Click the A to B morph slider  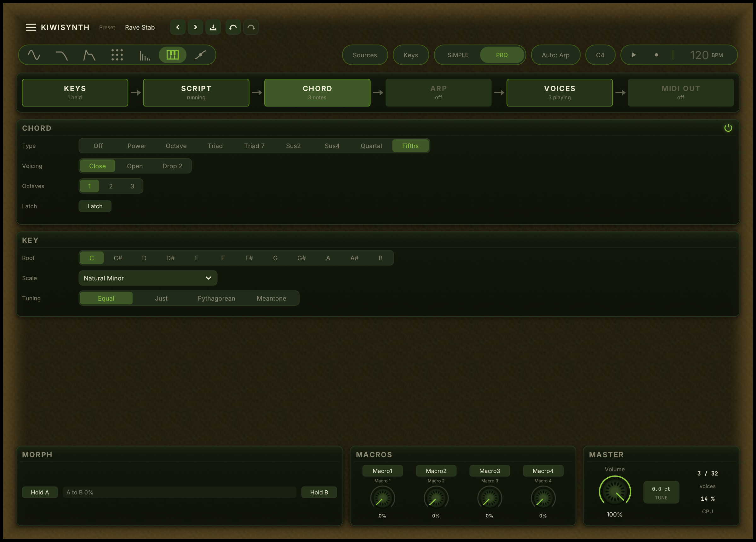(x=180, y=492)
